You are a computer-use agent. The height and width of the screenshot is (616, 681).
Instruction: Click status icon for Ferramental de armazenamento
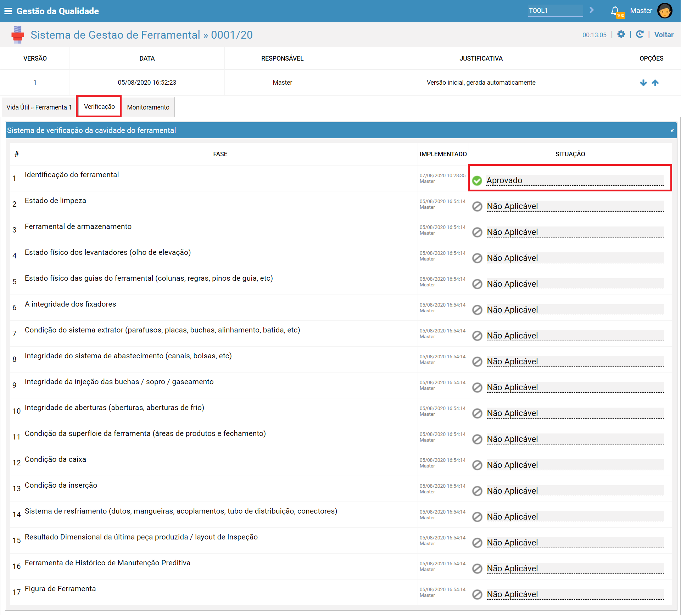click(x=477, y=232)
